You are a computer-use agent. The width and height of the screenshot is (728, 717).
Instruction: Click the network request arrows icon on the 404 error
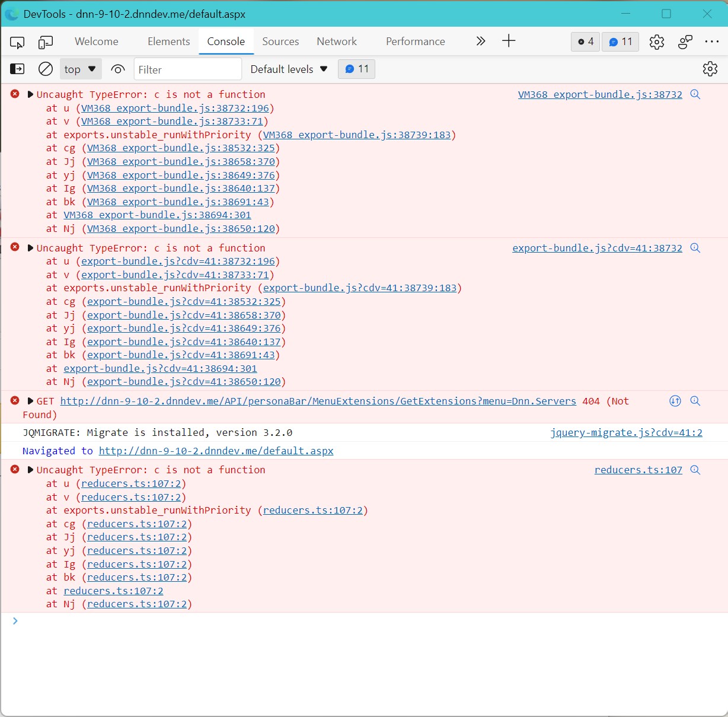click(675, 401)
